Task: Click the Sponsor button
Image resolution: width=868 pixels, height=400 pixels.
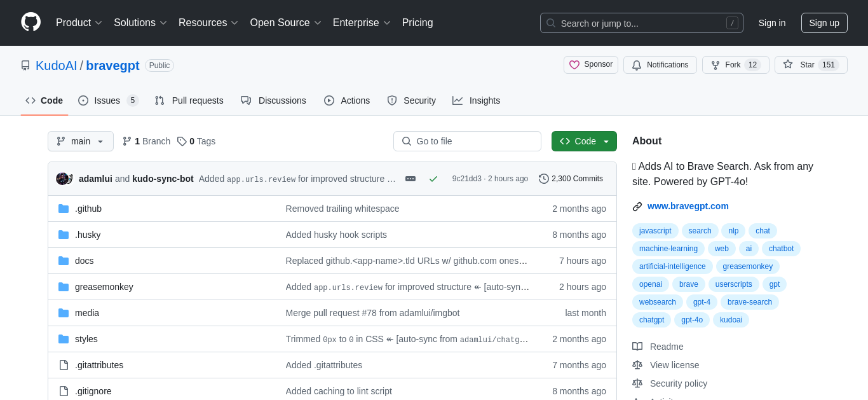Action: 591,65
